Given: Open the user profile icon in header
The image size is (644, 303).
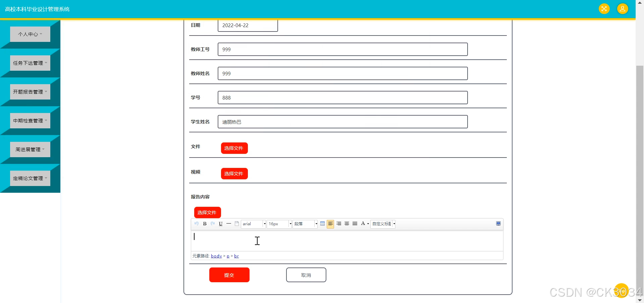Looking at the screenshot, I should point(623,9).
